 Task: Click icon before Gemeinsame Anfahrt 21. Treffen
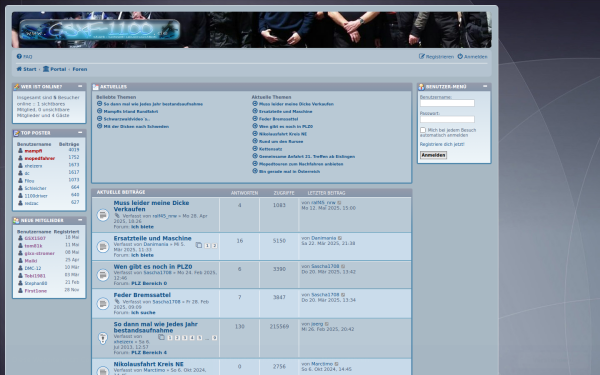coord(255,156)
